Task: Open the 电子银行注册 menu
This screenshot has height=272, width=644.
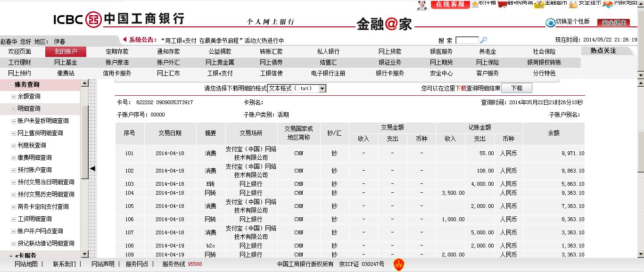Action: point(328,73)
